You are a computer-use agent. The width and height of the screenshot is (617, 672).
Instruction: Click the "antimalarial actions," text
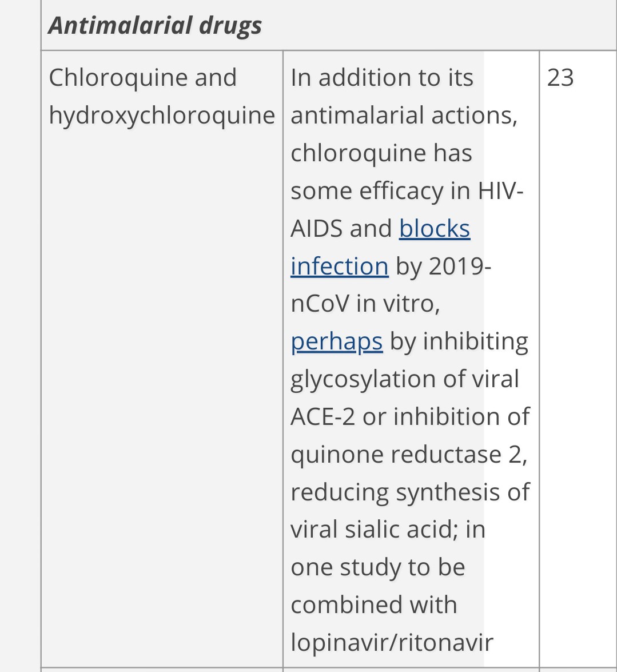pos(404,116)
